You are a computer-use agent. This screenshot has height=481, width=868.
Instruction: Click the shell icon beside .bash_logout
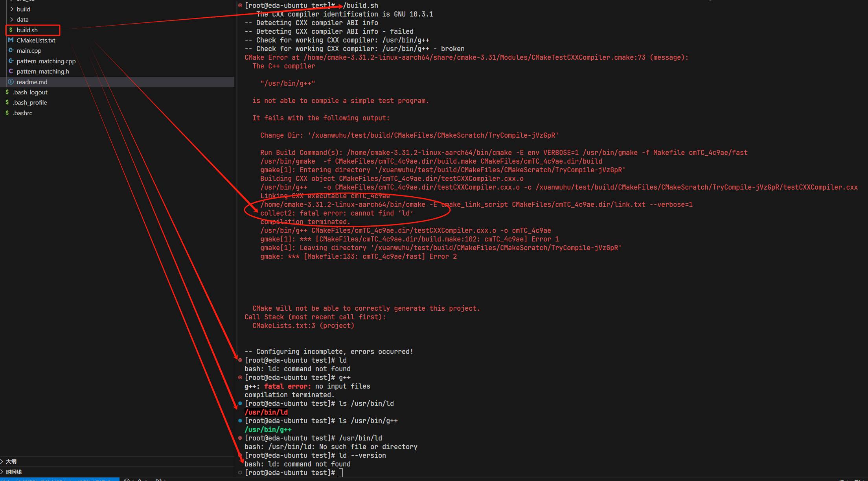point(7,92)
